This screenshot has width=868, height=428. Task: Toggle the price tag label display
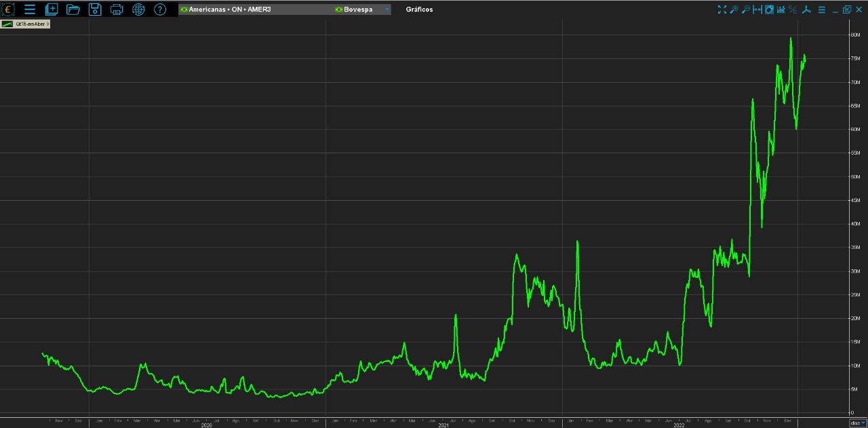(x=769, y=9)
